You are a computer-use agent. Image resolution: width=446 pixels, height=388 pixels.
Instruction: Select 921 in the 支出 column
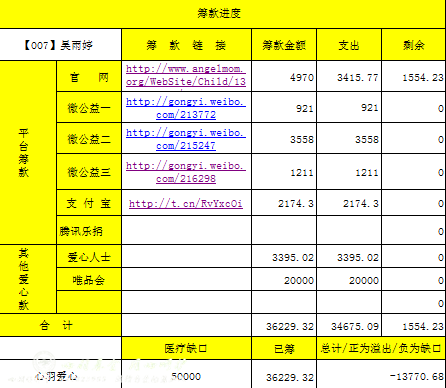(x=349, y=108)
